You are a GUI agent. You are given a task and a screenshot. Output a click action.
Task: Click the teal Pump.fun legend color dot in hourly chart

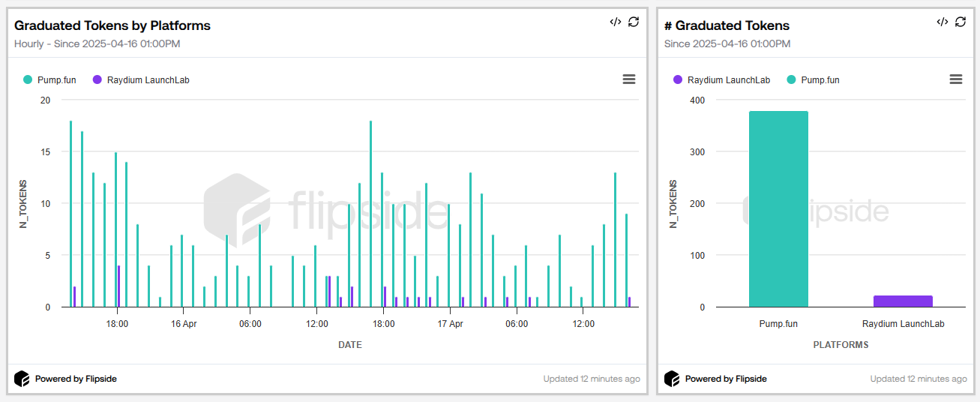point(28,79)
